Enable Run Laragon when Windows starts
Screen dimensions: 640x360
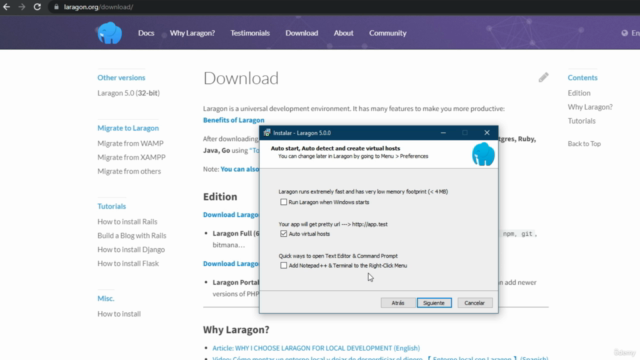point(283,202)
